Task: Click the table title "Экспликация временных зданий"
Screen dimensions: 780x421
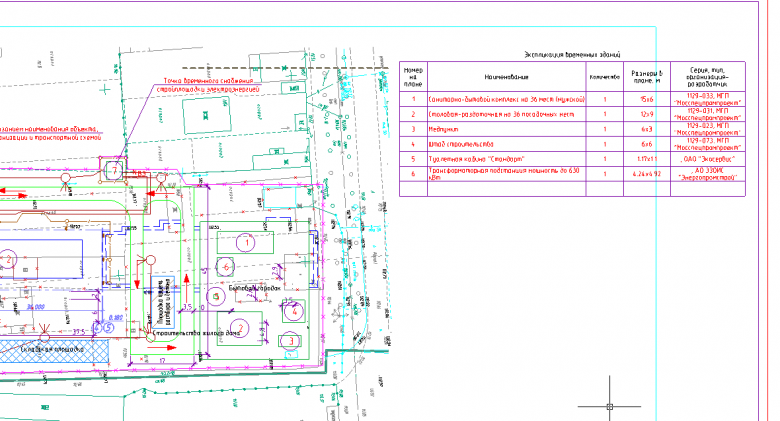Action: pos(572,55)
